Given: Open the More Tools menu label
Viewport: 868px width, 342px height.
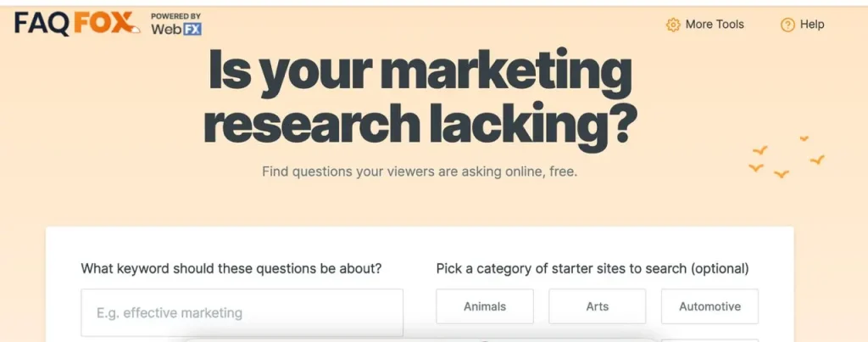Looking at the screenshot, I should [715, 25].
